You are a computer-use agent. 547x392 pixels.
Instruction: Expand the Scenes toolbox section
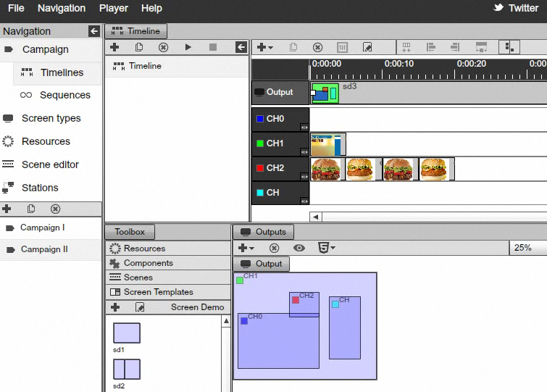coord(138,278)
